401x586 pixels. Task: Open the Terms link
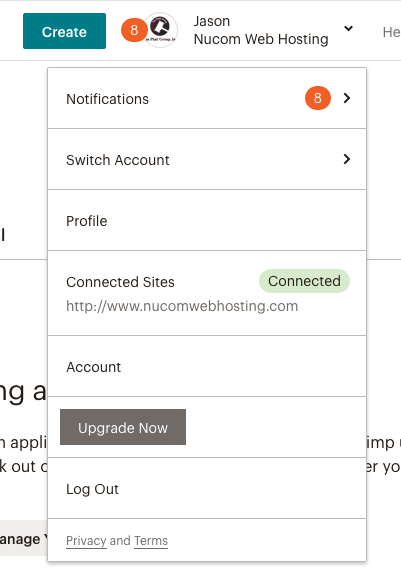click(151, 541)
